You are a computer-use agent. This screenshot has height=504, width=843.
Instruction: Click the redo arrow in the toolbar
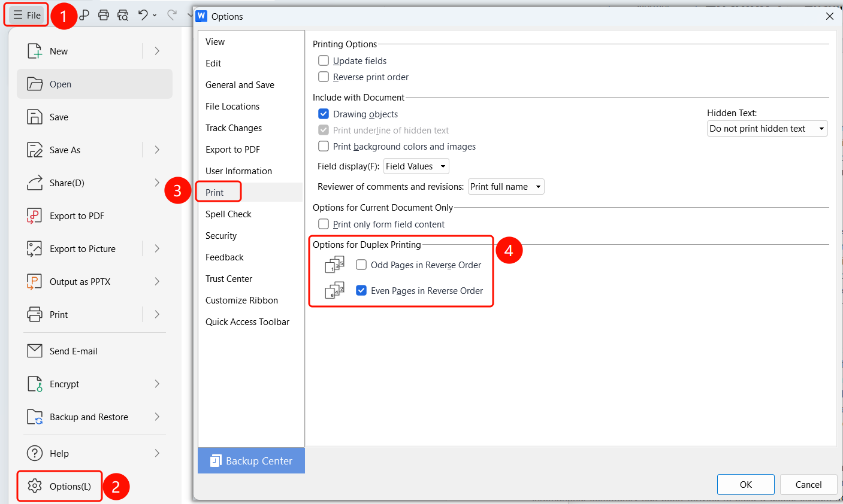click(172, 15)
